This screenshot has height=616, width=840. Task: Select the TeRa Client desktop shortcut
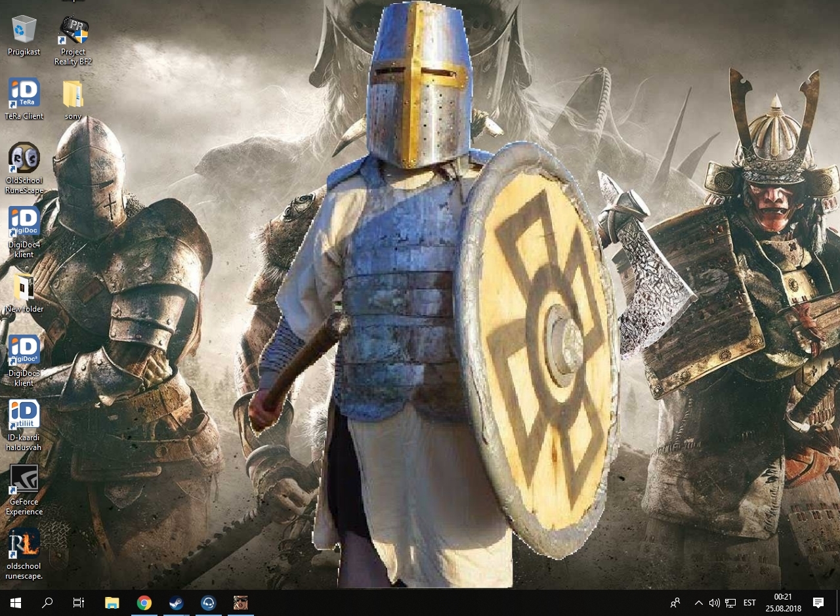click(x=24, y=99)
